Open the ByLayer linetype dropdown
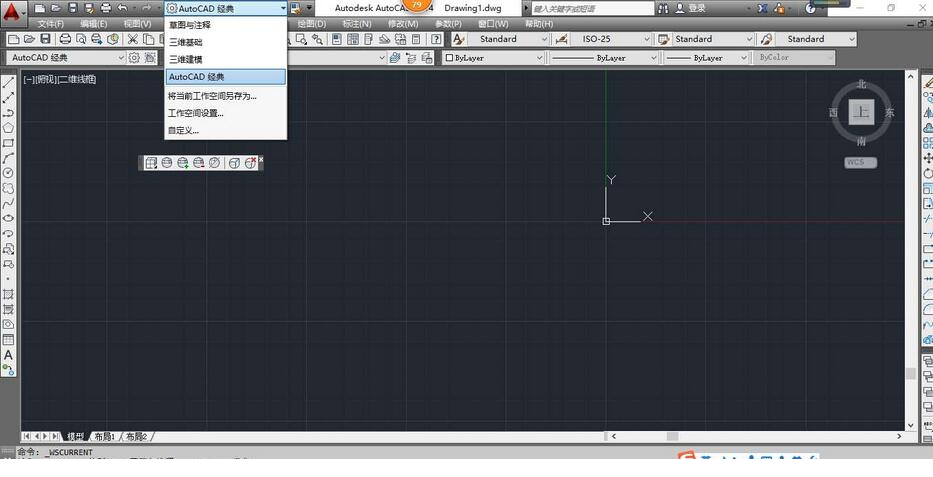The height and width of the screenshot is (477, 933). point(602,58)
